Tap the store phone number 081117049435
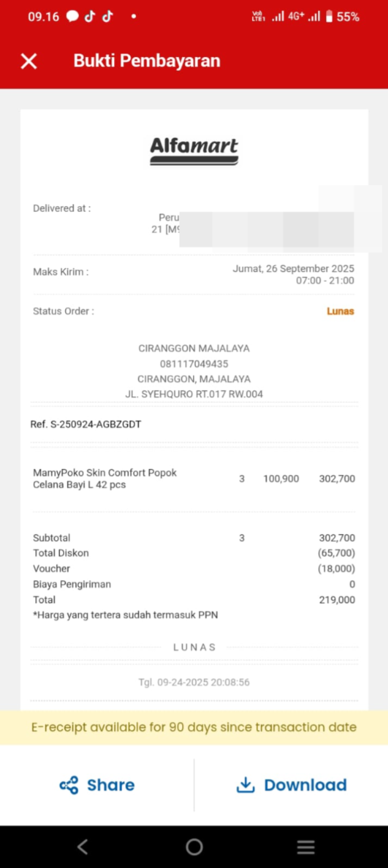The image size is (388, 868). tap(194, 364)
